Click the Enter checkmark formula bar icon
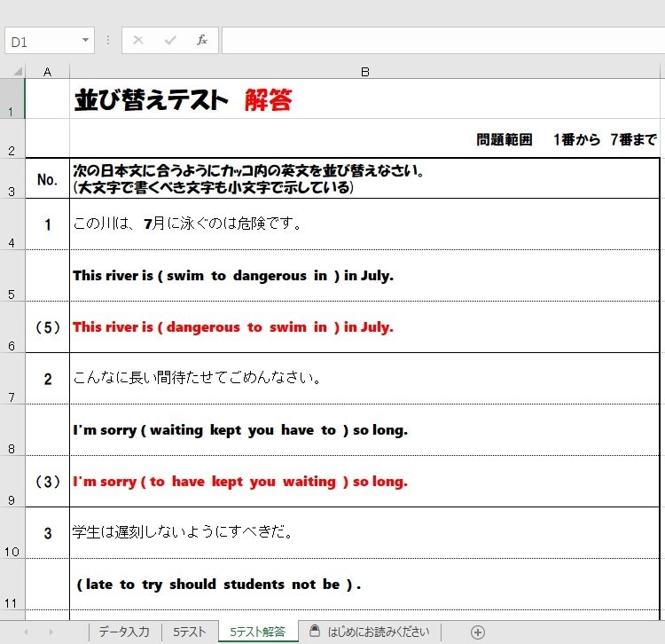 170,40
